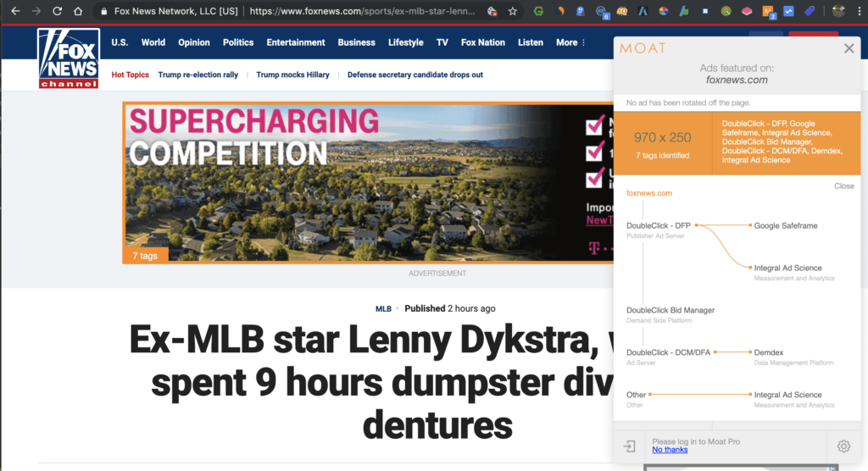This screenshot has height=471, width=868.
Task: View site security lock info
Action: pyautogui.click(x=104, y=11)
